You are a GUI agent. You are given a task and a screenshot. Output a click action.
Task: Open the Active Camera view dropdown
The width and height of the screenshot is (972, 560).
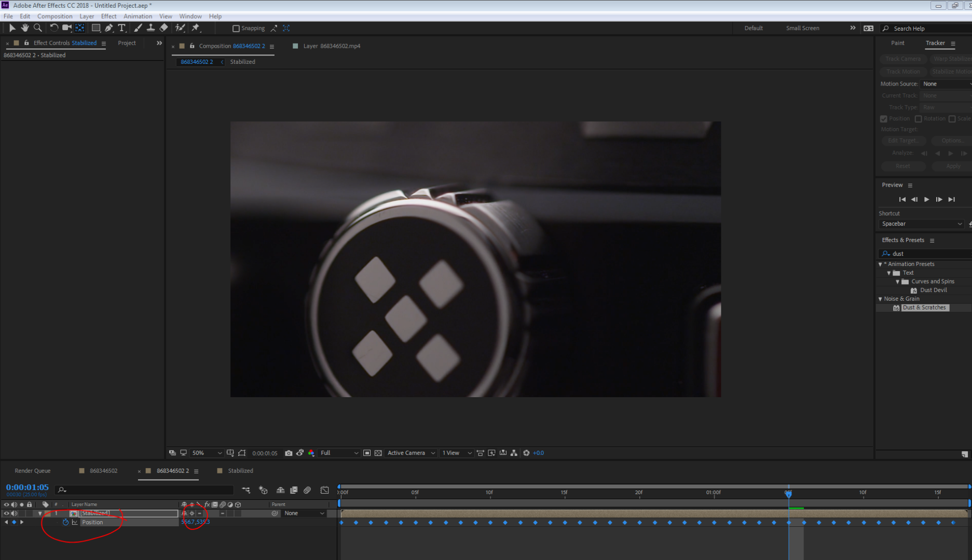click(410, 453)
